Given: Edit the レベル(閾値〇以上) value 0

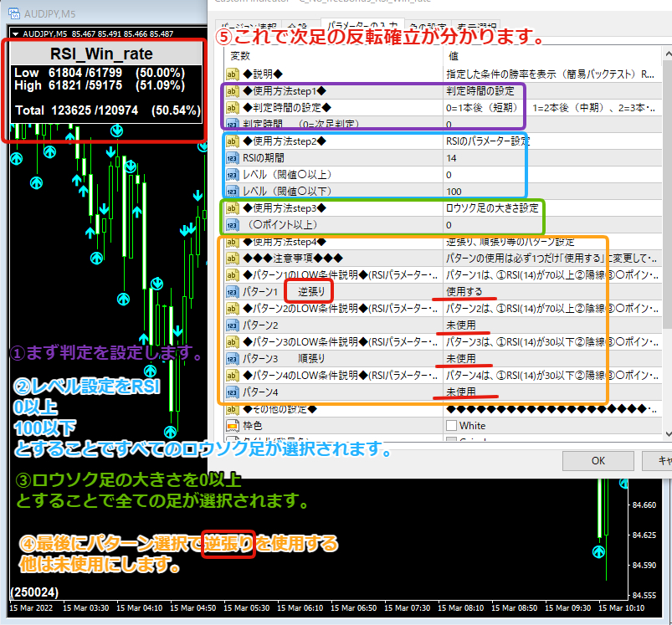Looking at the screenshot, I should pyautogui.click(x=552, y=175).
